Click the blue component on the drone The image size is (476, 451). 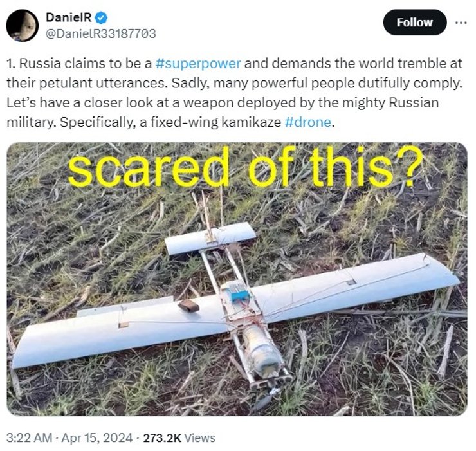240,297
